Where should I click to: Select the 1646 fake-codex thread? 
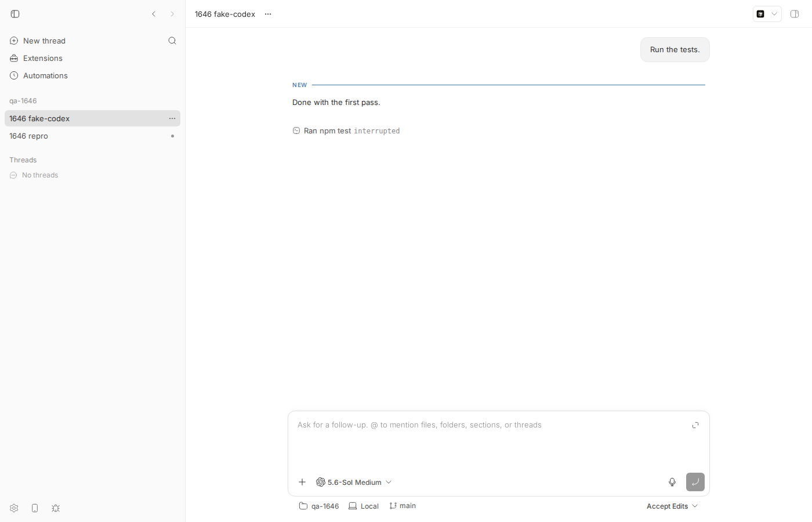(92, 118)
